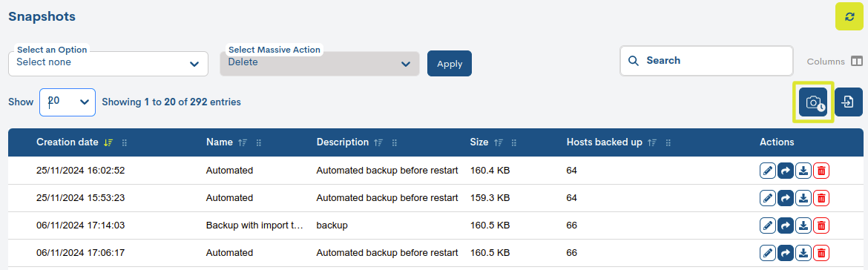Image resolution: width=868 pixels, height=270 pixels.
Task: Sort by Size column
Action: (x=498, y=142)
